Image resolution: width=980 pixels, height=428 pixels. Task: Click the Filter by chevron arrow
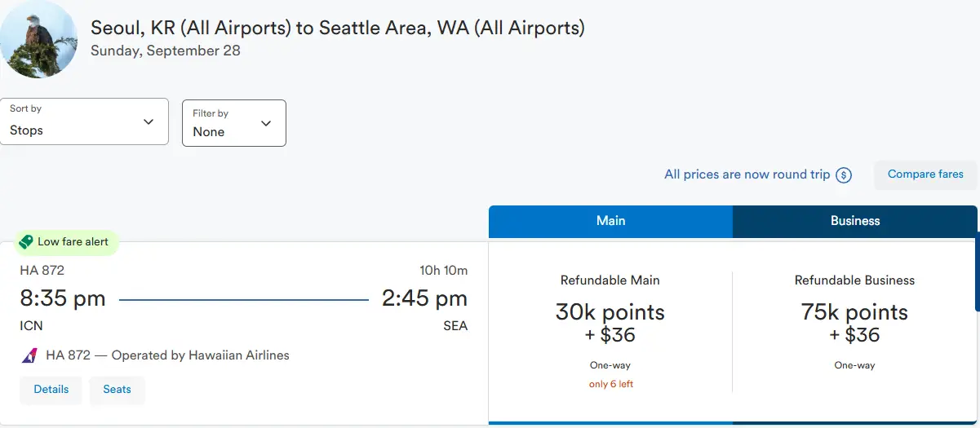pyautogui.click(x=266, y=123)
